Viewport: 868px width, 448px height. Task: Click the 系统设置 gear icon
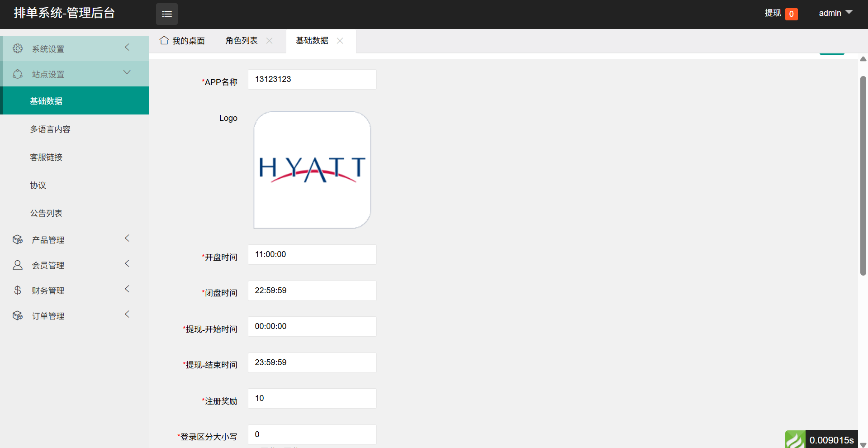click(18, 48)
